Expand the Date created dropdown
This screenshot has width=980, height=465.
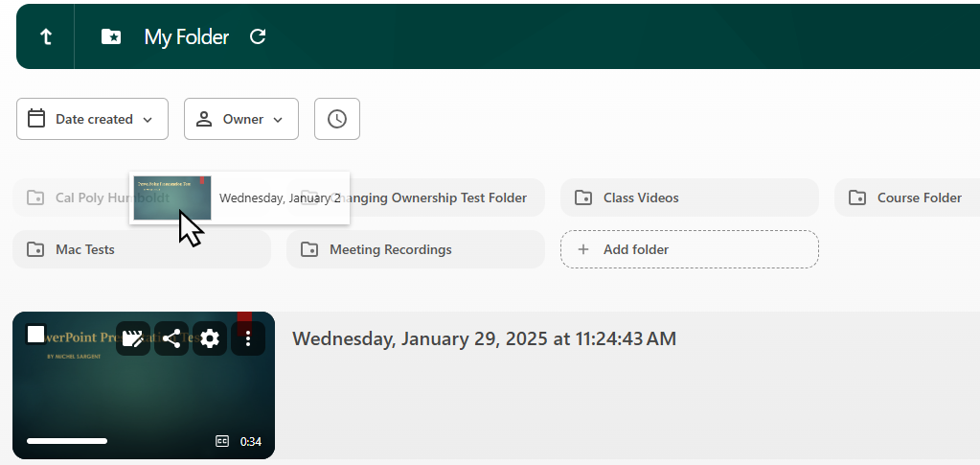pyautogui.click(x=92, y=119)
